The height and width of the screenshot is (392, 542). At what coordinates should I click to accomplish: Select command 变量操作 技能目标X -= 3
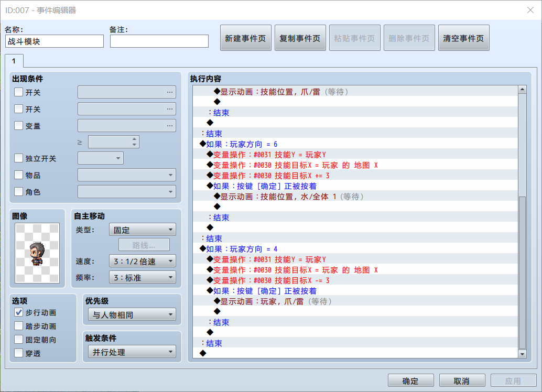tap(355, 280)
